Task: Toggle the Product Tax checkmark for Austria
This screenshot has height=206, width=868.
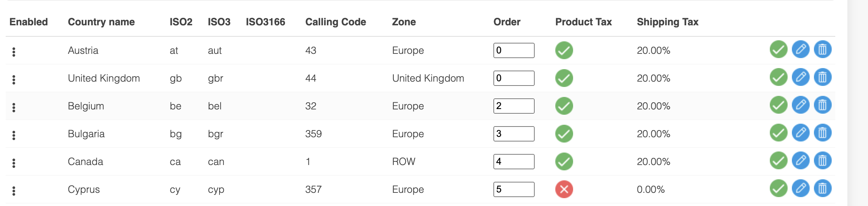Action: tap(564, 50)
